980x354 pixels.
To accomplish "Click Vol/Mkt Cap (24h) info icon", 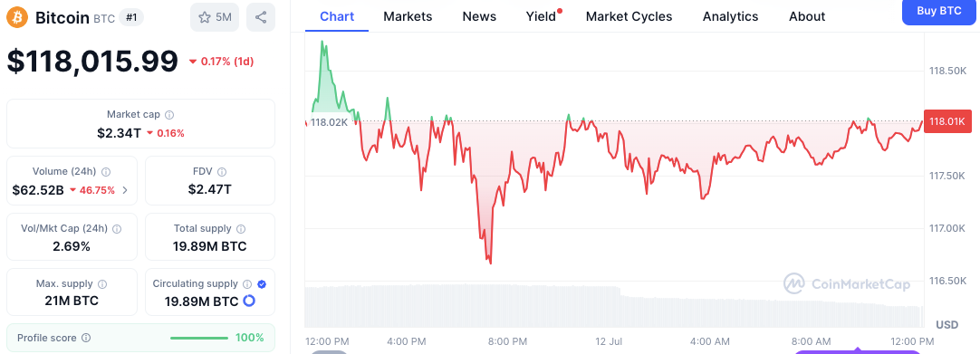I will coord(116,229).
